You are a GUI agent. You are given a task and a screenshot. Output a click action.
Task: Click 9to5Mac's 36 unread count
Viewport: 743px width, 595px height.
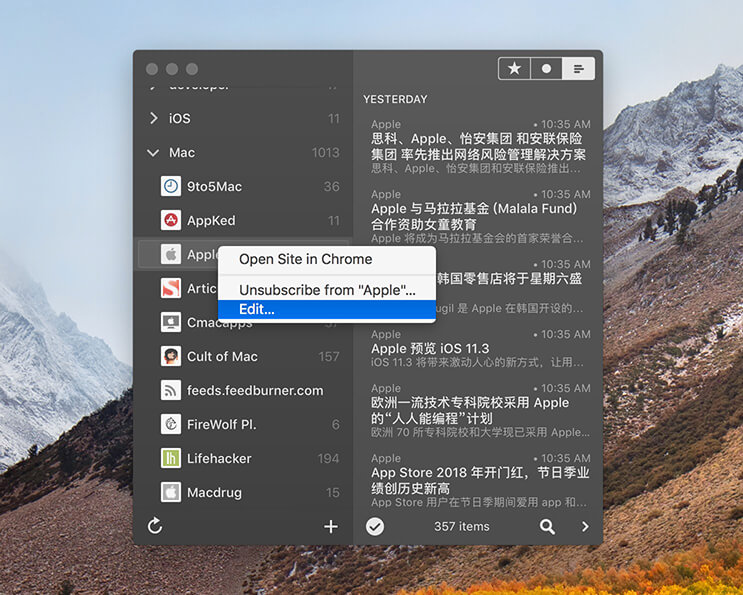click(x=332, y=187)
